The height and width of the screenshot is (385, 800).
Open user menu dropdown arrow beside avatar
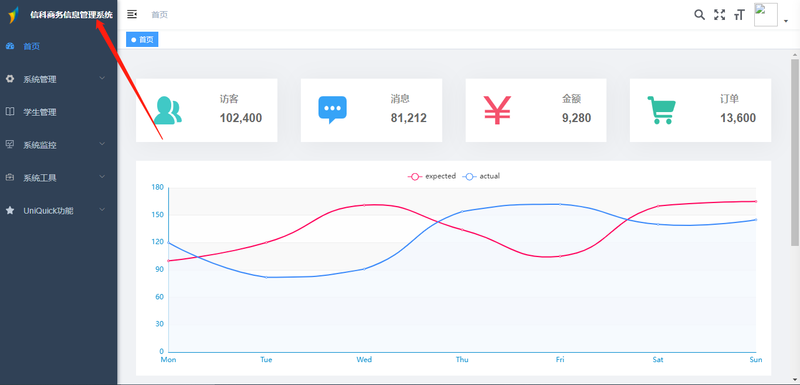(786, 21)
